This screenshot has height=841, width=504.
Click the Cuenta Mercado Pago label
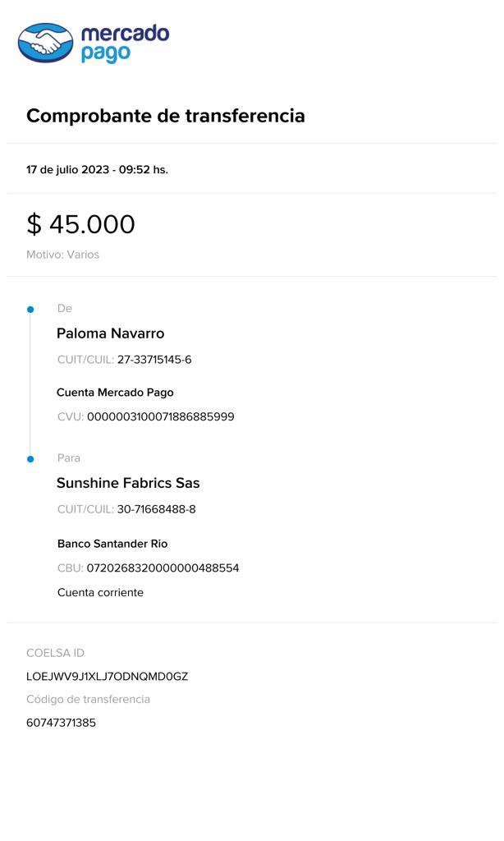click(x=115, y=393)
